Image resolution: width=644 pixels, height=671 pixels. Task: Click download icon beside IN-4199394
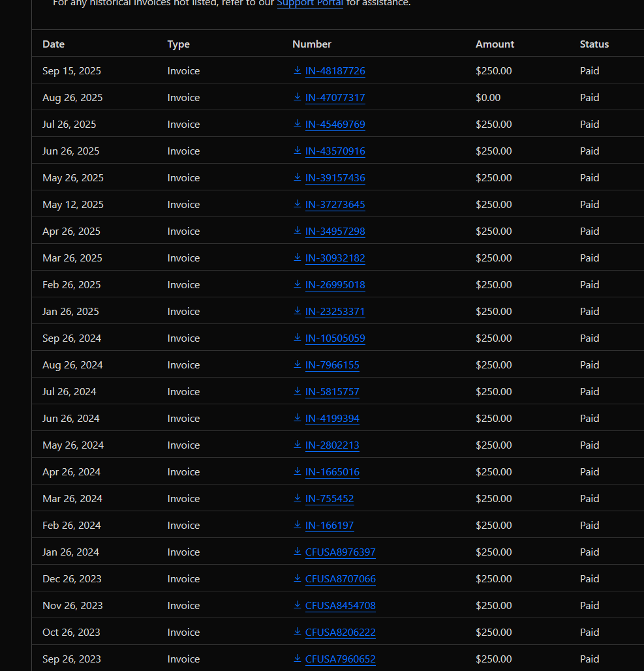click(297, 418)
